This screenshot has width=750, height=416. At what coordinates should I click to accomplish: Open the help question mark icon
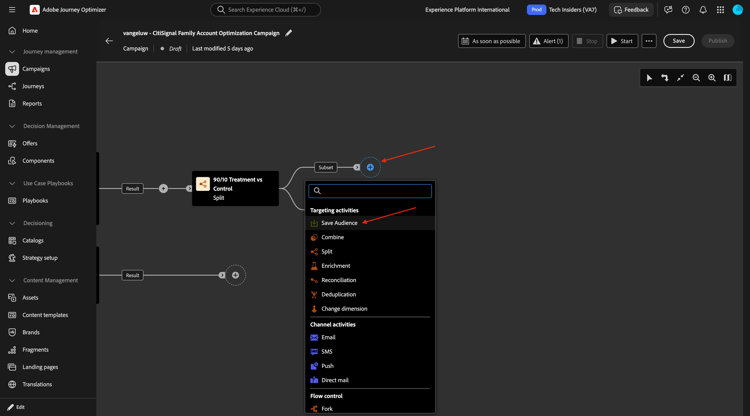[x=685, y=10]
